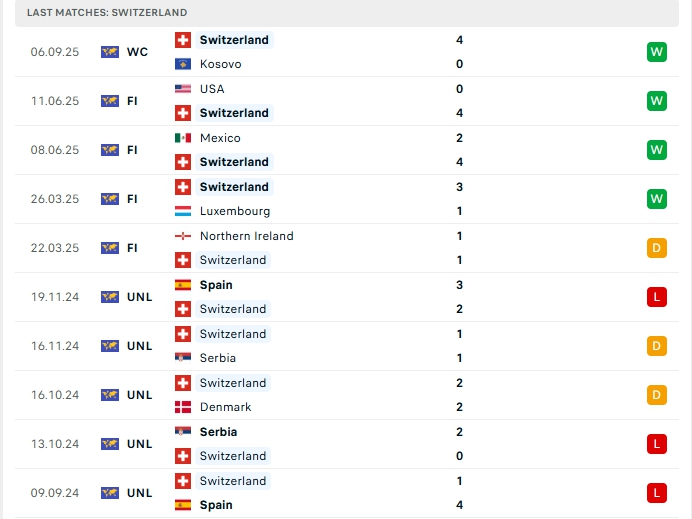Open UNL competition label on 16.10.24 row
The width and height of the screenshot is (692, 519).
point(139,395)
